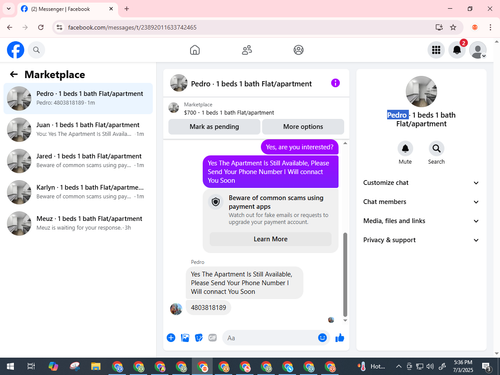The image size is (500, 375).
Task: Reload the page with the refresh icon
Action: (41, 27)
